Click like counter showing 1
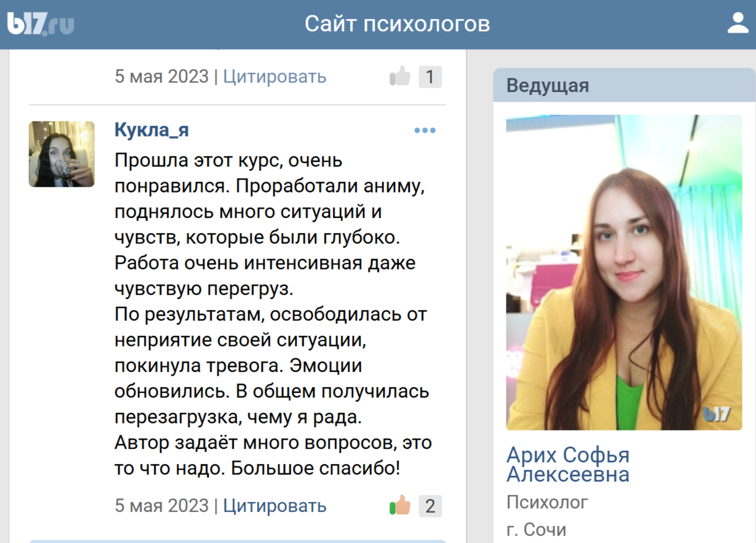This screenshot has height=543, width=756. (430, 77)
